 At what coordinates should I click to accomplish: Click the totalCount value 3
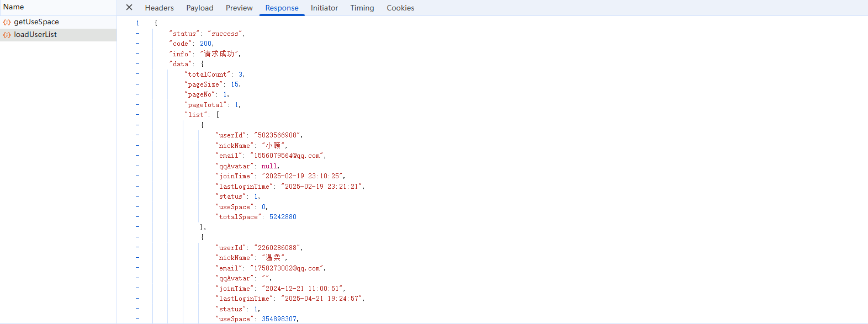point(241,75)
